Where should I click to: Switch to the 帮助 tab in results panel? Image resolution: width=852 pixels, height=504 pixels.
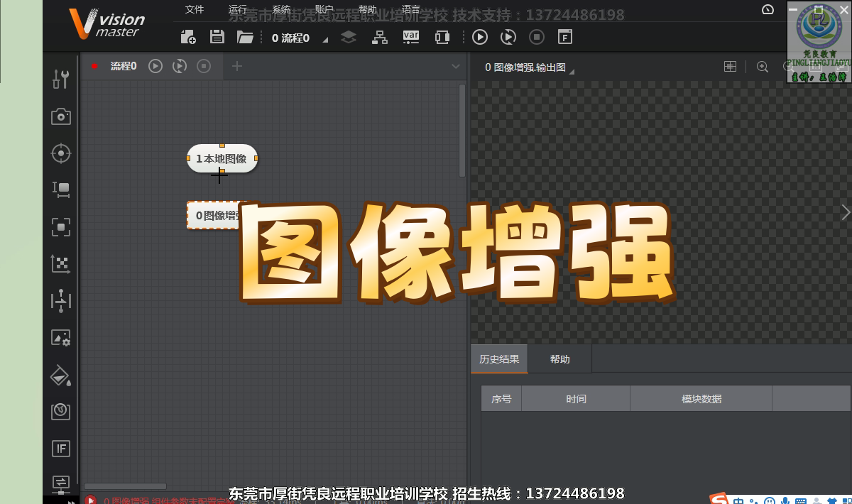tap(559, 359)
